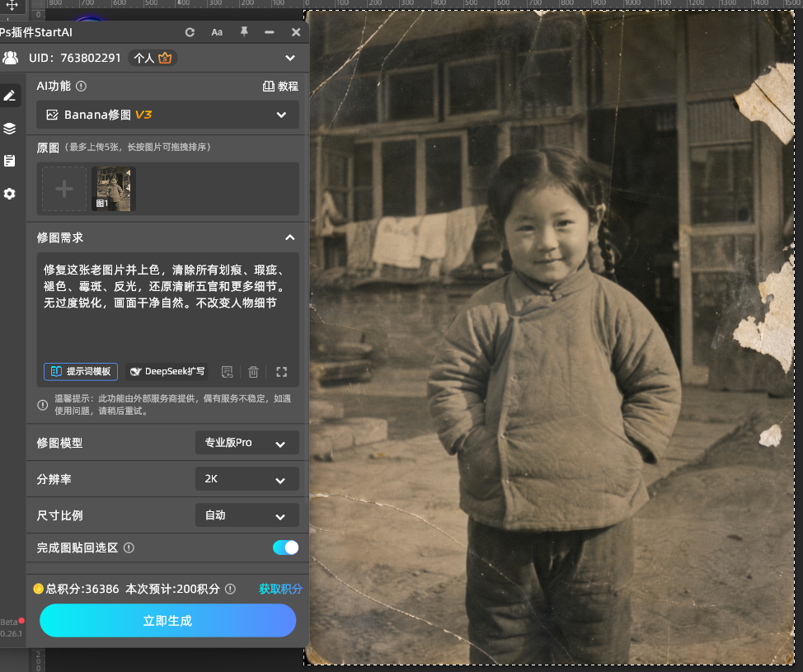The height and width of the screenshot is (672, 803).
Task: Open the edit pencil sidebar tab
Action: tap(10, 96)
